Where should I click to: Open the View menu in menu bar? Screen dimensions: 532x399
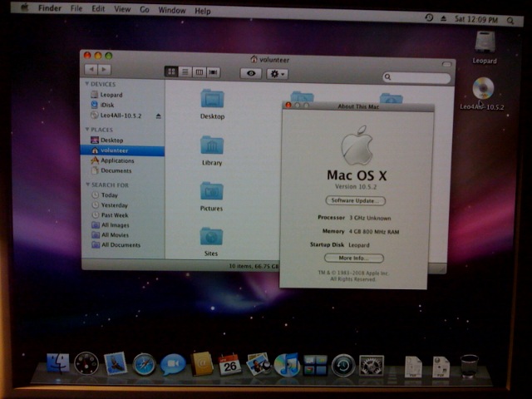(122, 10)
